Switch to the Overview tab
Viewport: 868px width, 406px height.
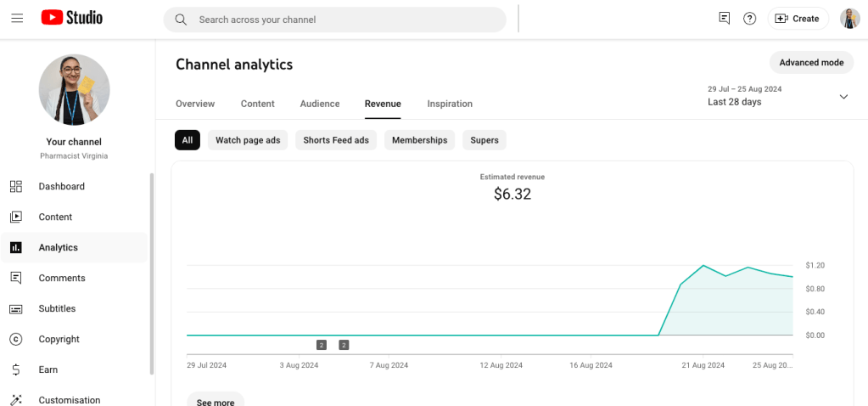[x=195, y=104]
